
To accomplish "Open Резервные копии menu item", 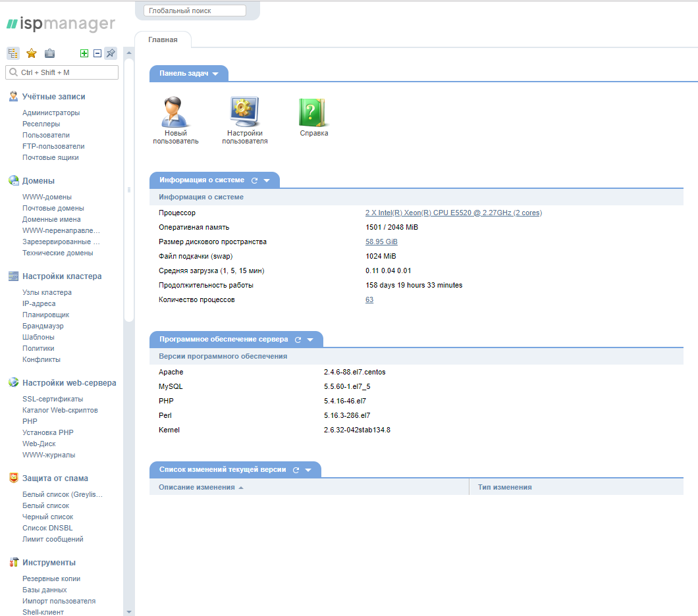I will coord(51,578).
